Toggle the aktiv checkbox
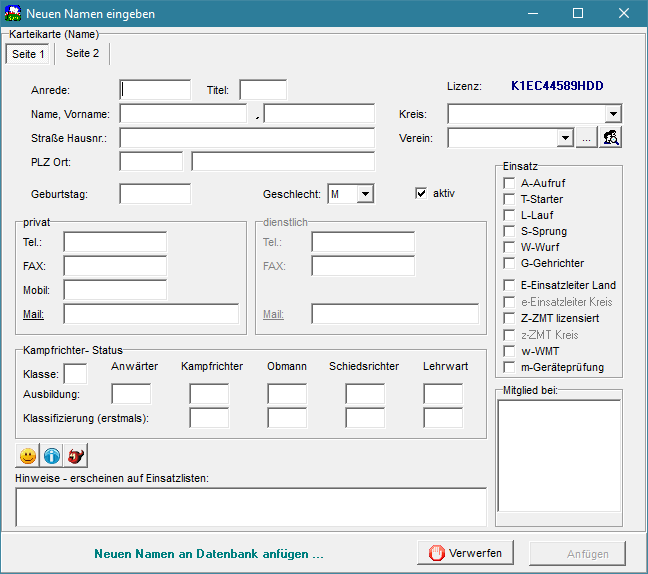The width and height of the screenshot is (648, 574). pos(421,193)
